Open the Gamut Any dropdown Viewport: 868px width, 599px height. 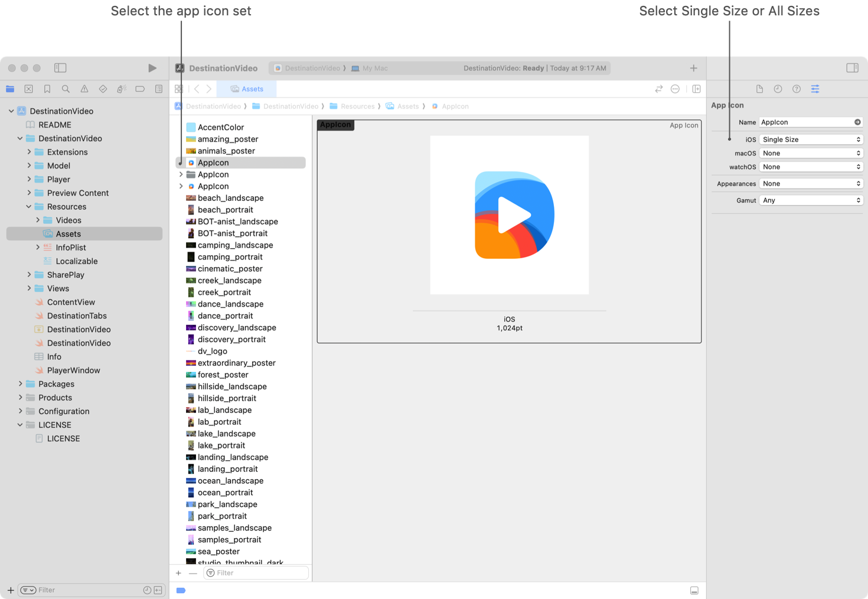[x=811, y=200]
